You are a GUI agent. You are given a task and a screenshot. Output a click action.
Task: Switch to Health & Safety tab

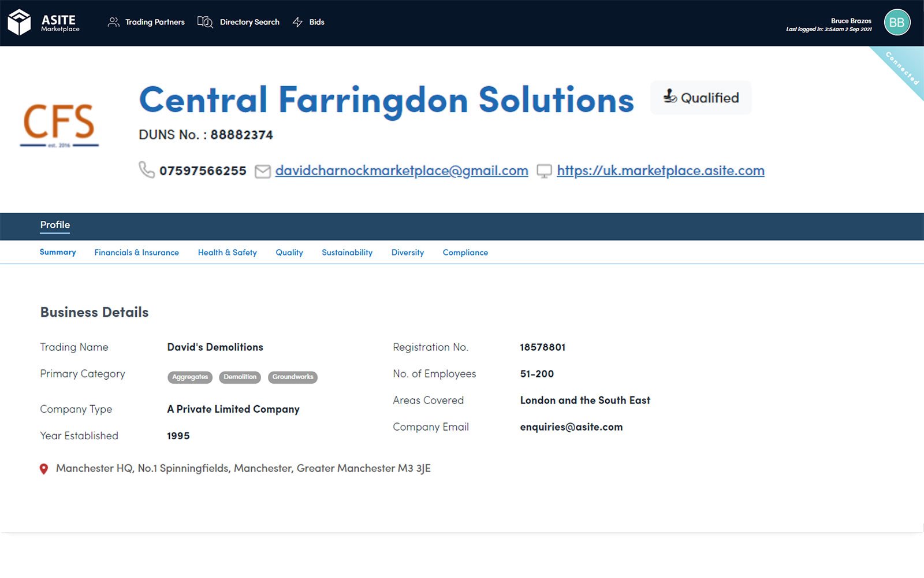pyautogui.click(x=228, y=253)
